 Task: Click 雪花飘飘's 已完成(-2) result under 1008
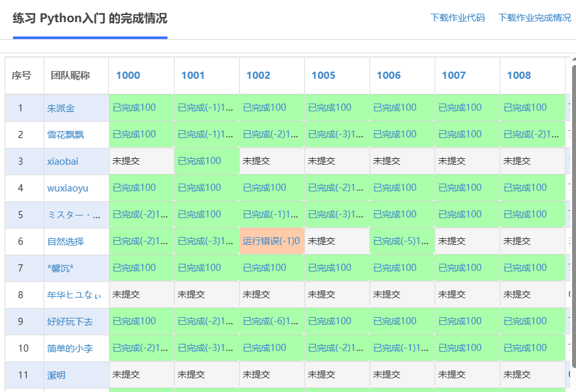tap(532, 134)
